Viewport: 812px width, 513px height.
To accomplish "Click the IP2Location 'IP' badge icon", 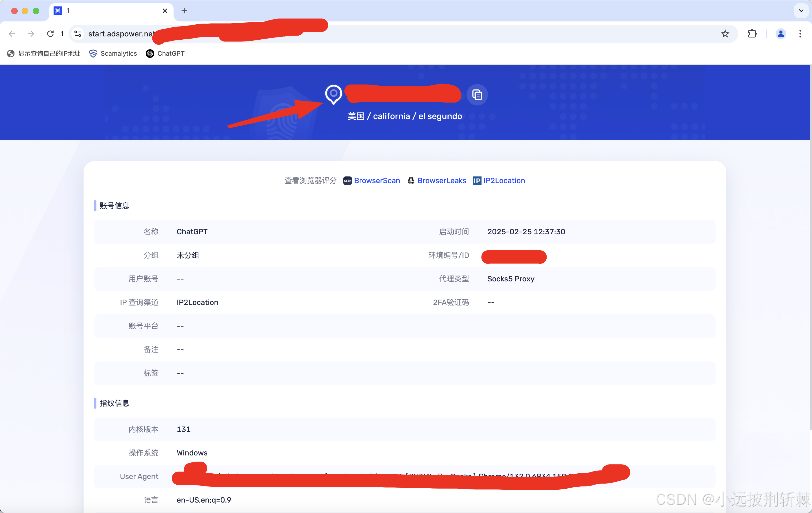I will pyautogui.click(x=477, y=181).
